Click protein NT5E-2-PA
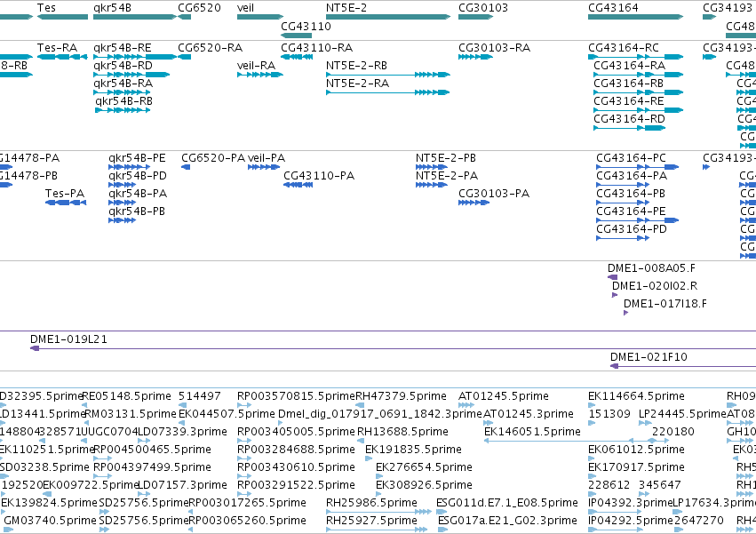The height and width of the screenshot is (534, 756). pos(432,185)
